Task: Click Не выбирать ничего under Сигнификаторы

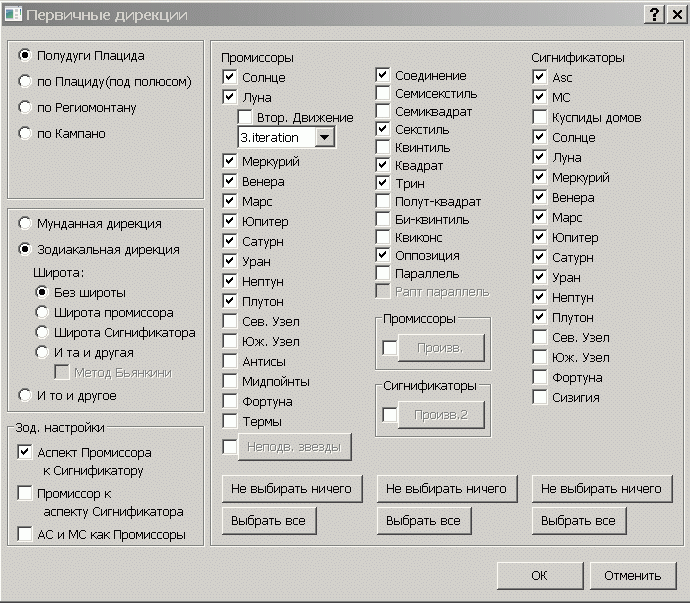Action: coord(602,489)
